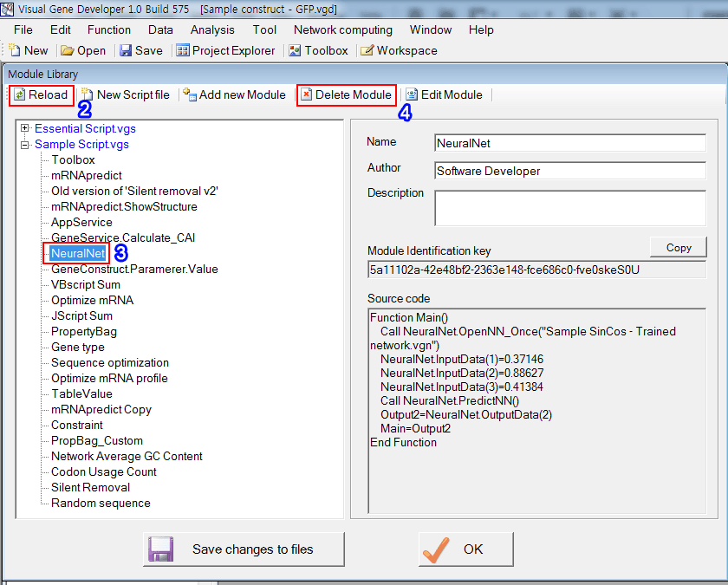Open the Help menu
Image resolution: width=728 pixels, height=585 pixels.
pos(481,29)
